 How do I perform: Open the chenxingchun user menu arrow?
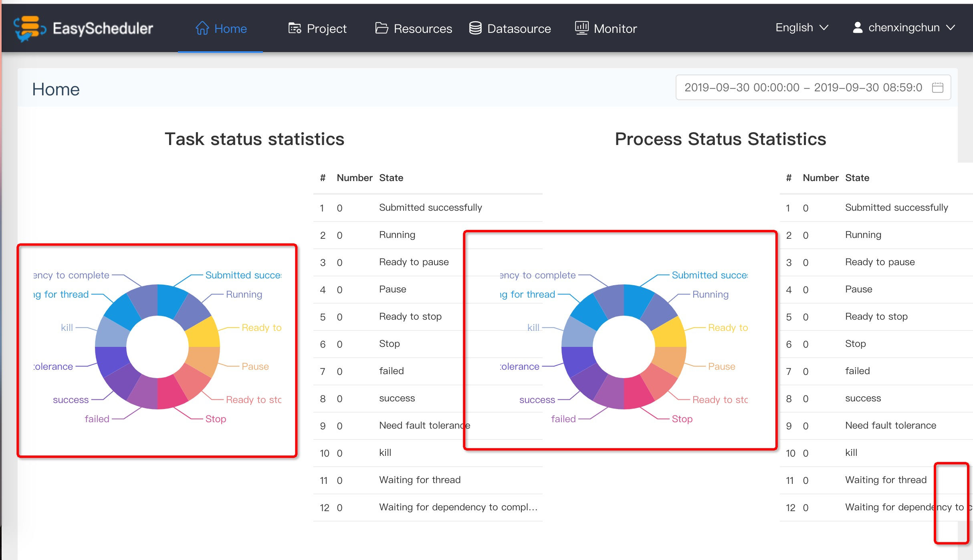pos(951,28)
